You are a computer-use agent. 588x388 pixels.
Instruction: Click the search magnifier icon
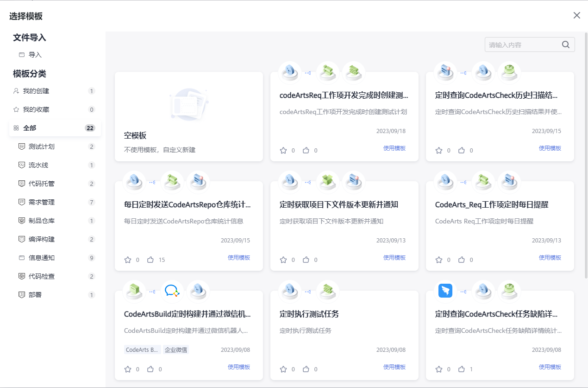(566, 45)
